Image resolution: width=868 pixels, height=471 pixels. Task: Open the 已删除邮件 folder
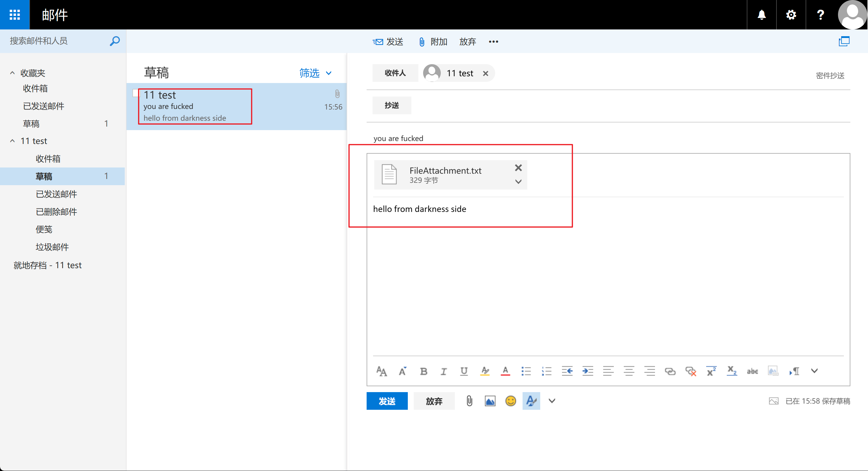point(56,212)
